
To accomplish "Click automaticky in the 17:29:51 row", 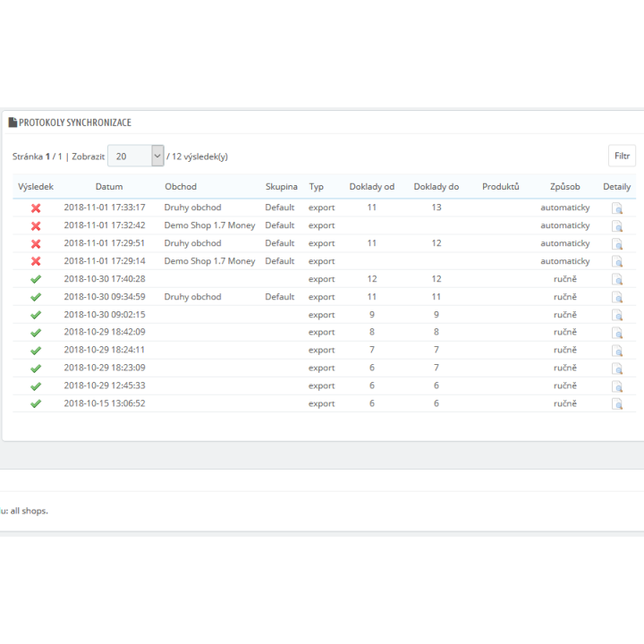I will [x=565, y=243].
